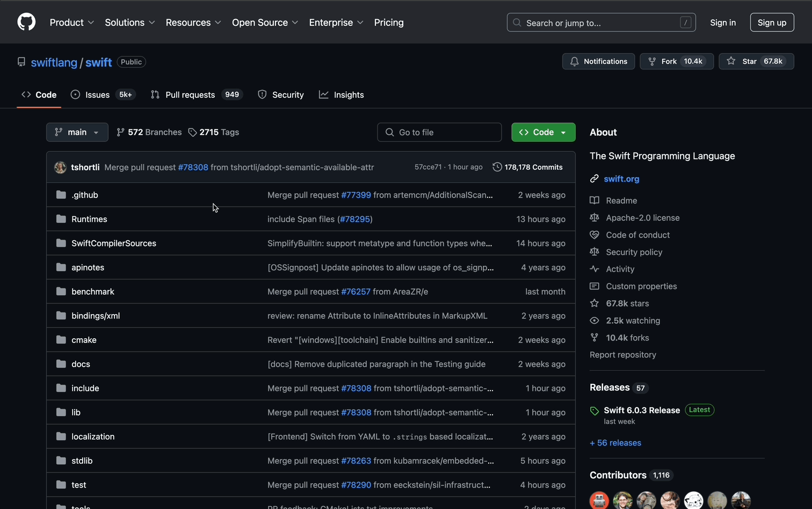Open the Swift 6.0.3 Release link
The height and width of the screenshot is (509, 812).
pos(642,410)
